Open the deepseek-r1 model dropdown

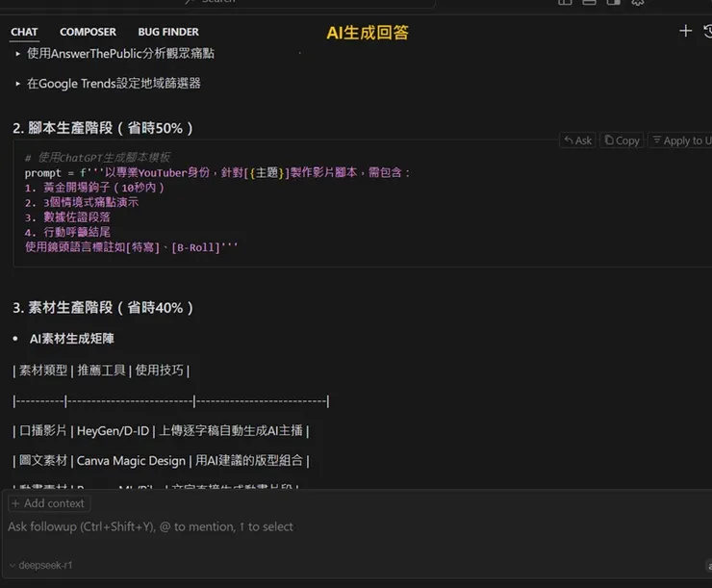(40, 565)
